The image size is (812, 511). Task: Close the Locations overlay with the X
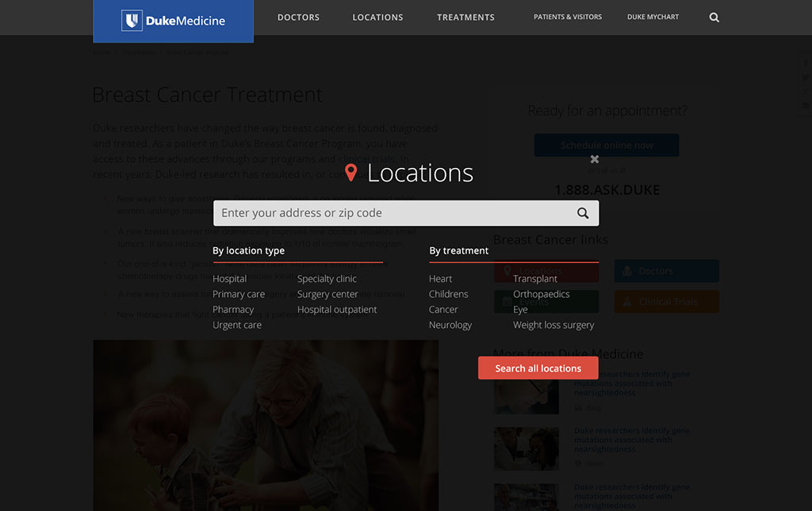[x=594, y=159]
